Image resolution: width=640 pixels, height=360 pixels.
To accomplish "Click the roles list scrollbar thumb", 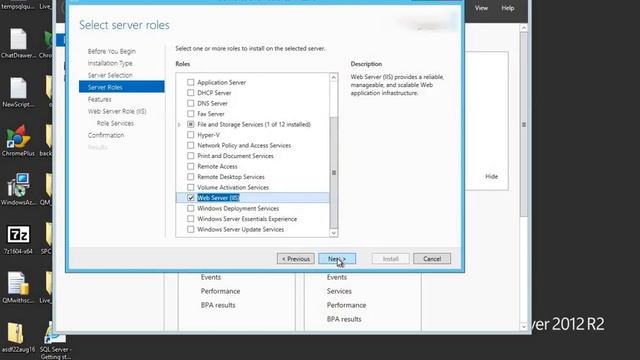I will (x=333, y=173).
